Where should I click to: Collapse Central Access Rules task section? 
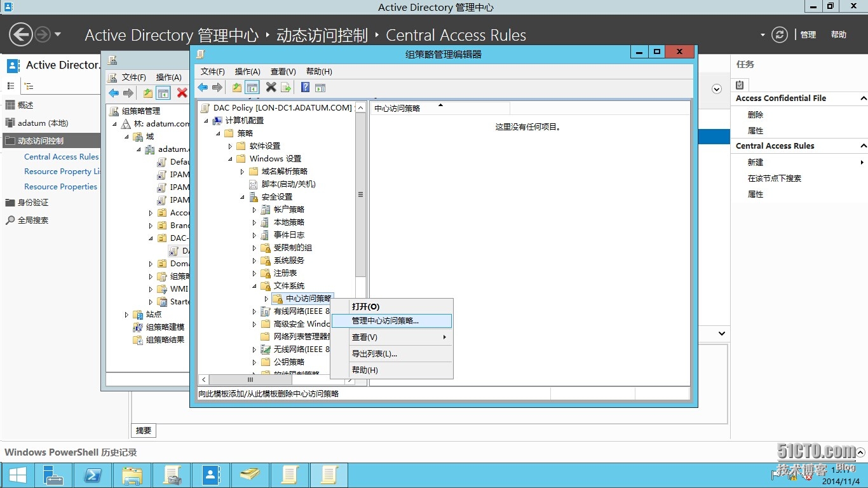(863, 146)
